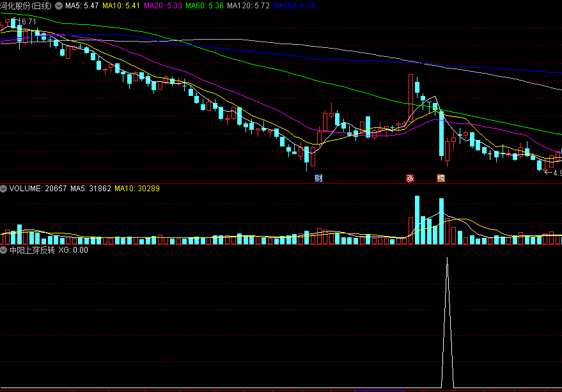Click the volume MA10: 30289 label

click(137, 189)
